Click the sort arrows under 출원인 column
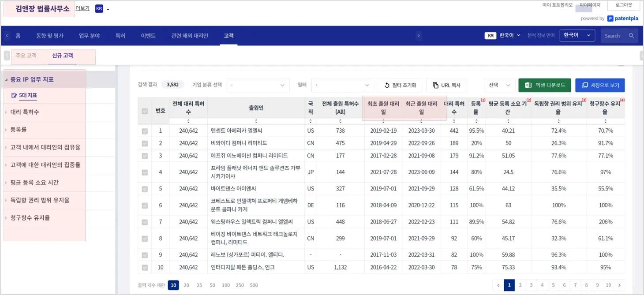Image resolution: width=644 pixels, height=295 pixels. (256, 121)
